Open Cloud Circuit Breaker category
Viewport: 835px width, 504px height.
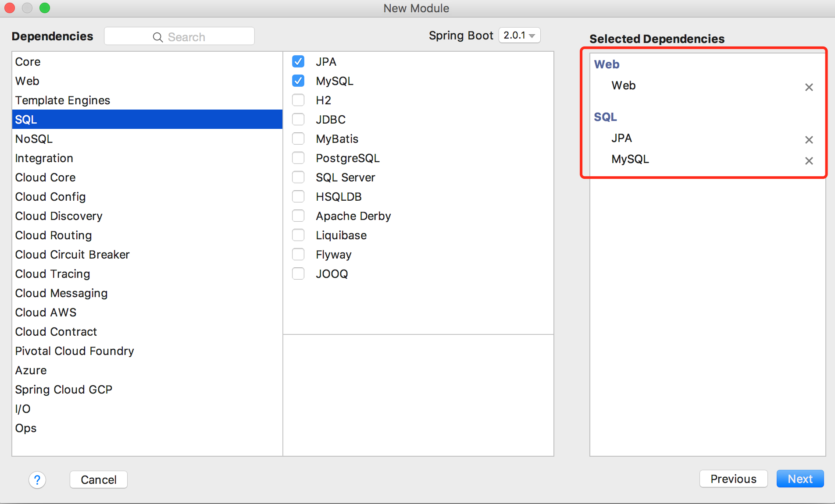(147, 254)
